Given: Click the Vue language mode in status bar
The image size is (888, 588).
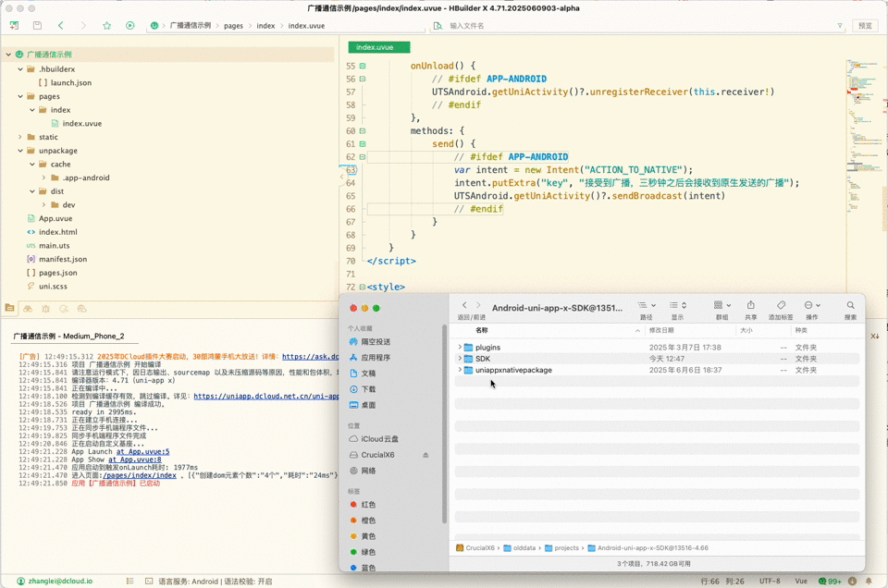Looking at the screenshot, I should (x=801, y=582).
